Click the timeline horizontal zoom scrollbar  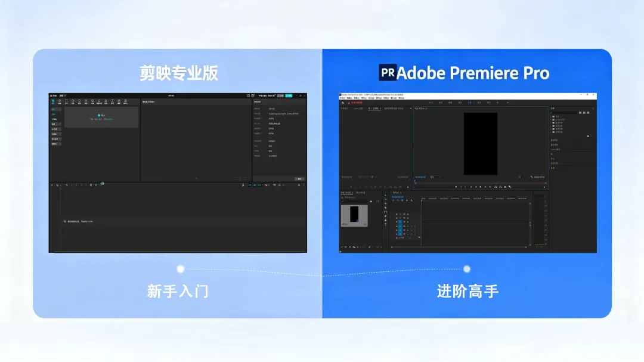coord(459,247)
